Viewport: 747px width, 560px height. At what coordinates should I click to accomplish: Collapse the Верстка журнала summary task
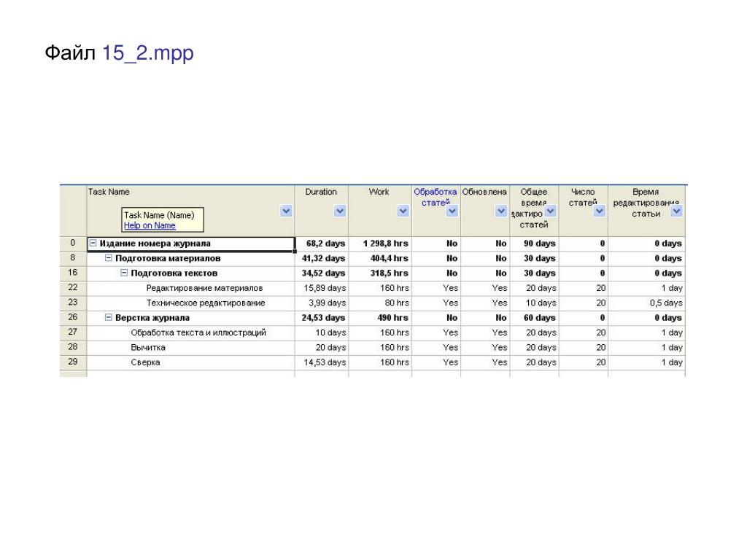click(109, 317)
